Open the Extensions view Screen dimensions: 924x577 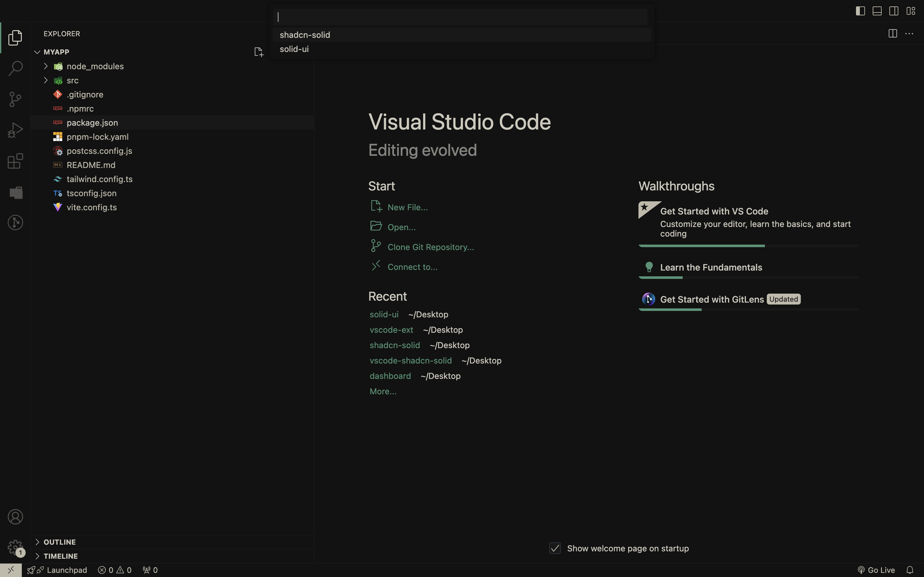coord(15,161)
